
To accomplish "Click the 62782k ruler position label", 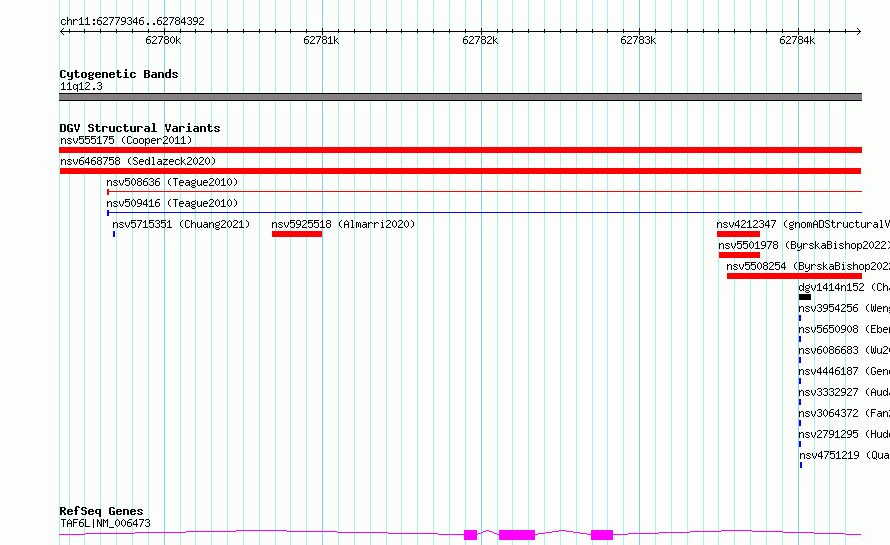I will [480, 40].
